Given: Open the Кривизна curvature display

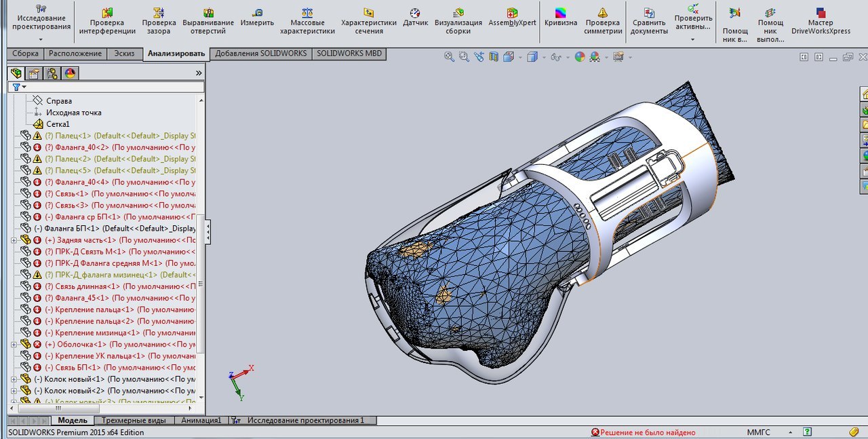Looking at the screenshot, I should point(560,20).
